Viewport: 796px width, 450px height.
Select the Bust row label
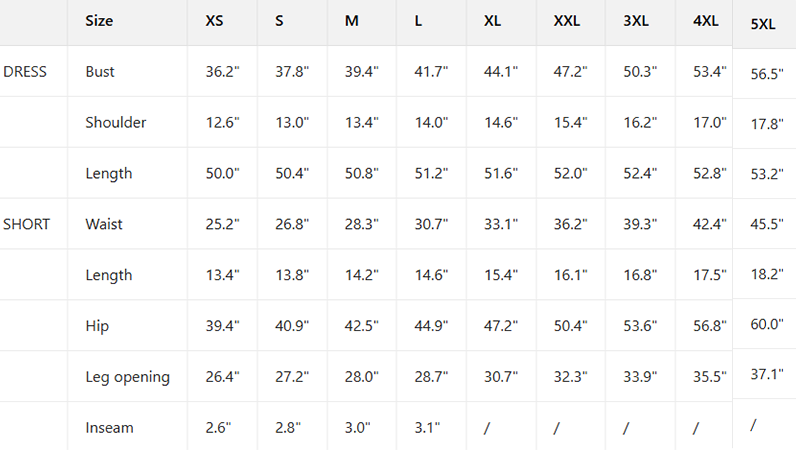[x=100, y=72]
